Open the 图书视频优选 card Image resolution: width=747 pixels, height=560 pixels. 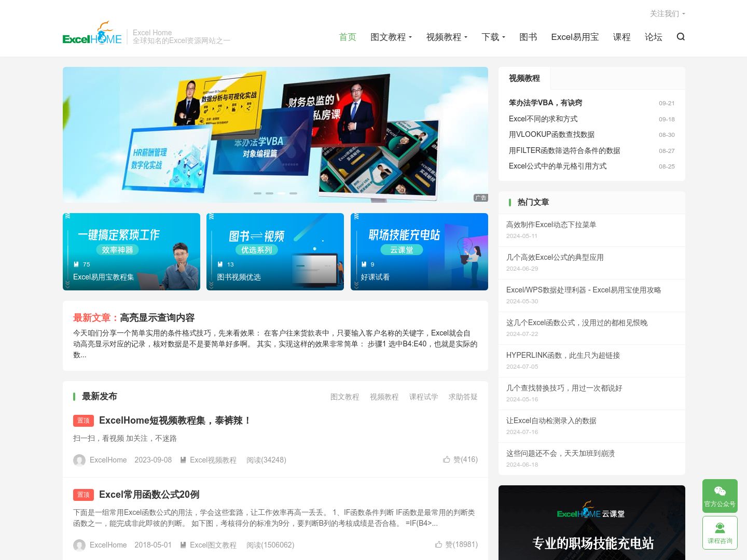(275, 251)
